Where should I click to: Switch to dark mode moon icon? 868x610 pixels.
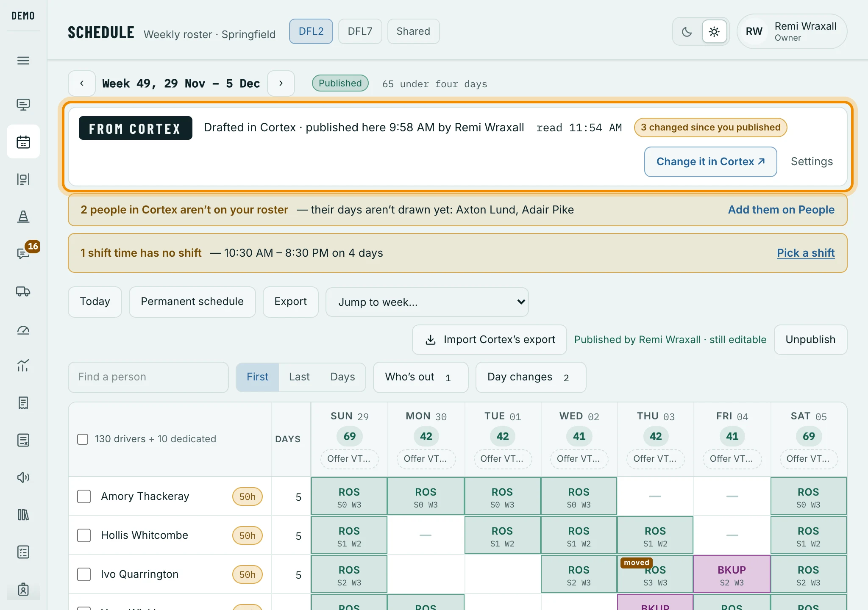tap(687, 32)
